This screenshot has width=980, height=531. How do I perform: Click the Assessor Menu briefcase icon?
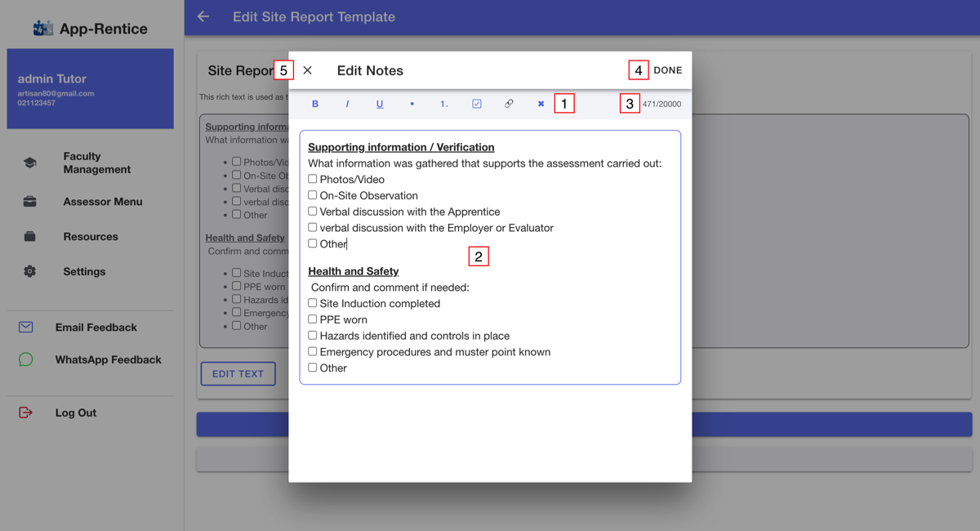tap(30, 202)
